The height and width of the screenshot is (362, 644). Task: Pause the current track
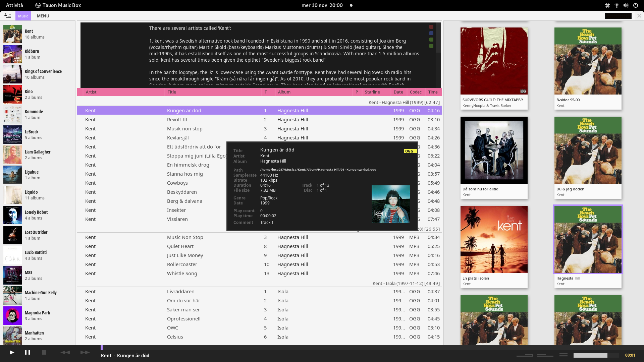point(28,352)
